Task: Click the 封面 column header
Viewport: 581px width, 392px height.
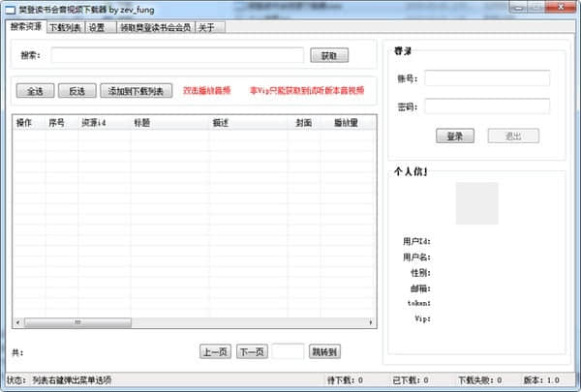Action: click(x=304, y=123)
